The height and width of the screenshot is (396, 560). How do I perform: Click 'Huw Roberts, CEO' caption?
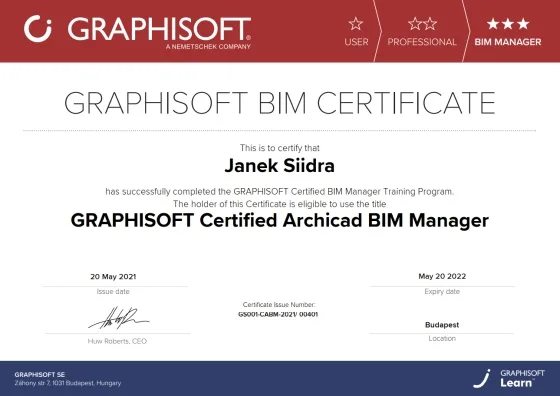118,341
